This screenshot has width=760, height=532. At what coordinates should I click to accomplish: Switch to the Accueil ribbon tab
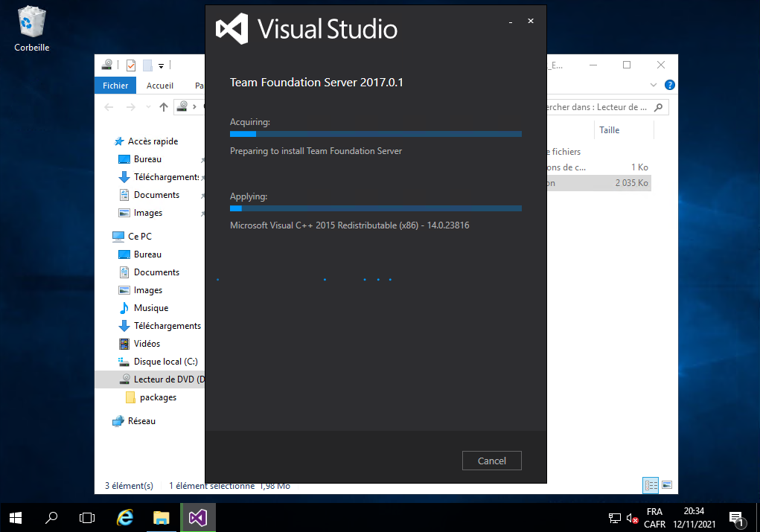point(160,86)
